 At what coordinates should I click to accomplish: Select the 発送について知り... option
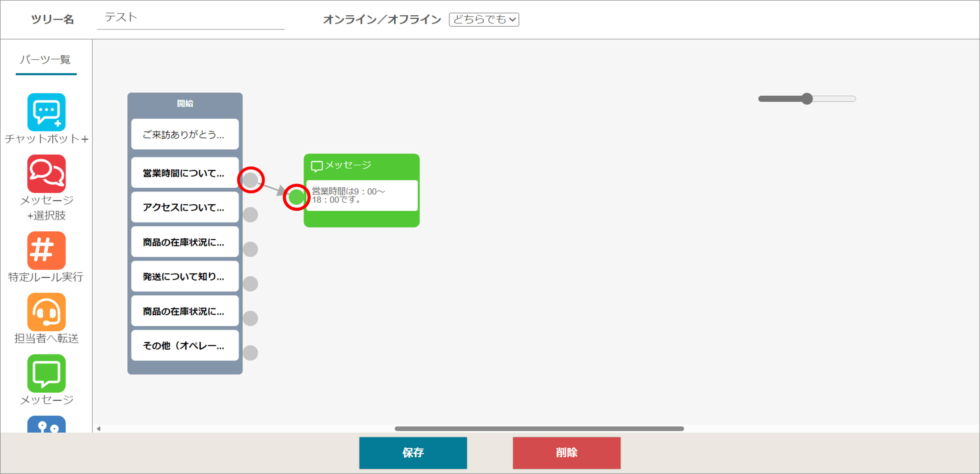point(185,276)
